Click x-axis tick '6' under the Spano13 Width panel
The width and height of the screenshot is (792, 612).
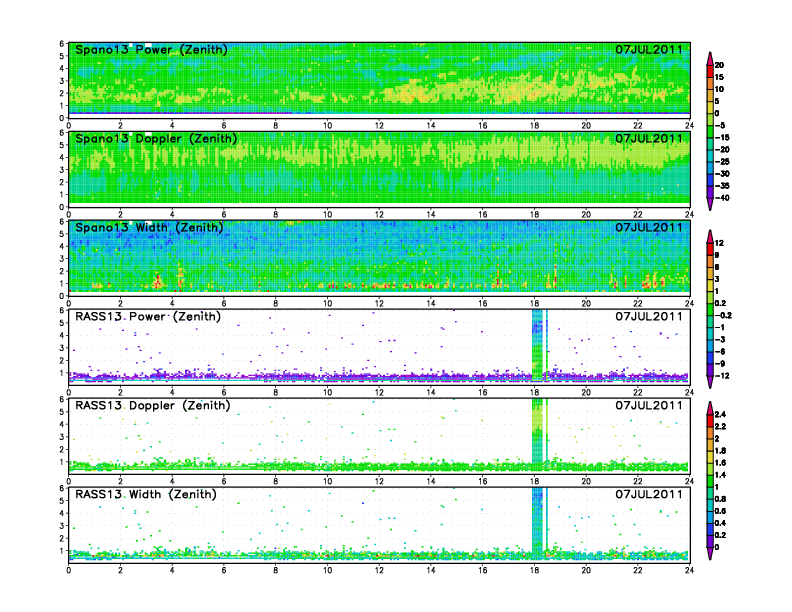point(224,303)
